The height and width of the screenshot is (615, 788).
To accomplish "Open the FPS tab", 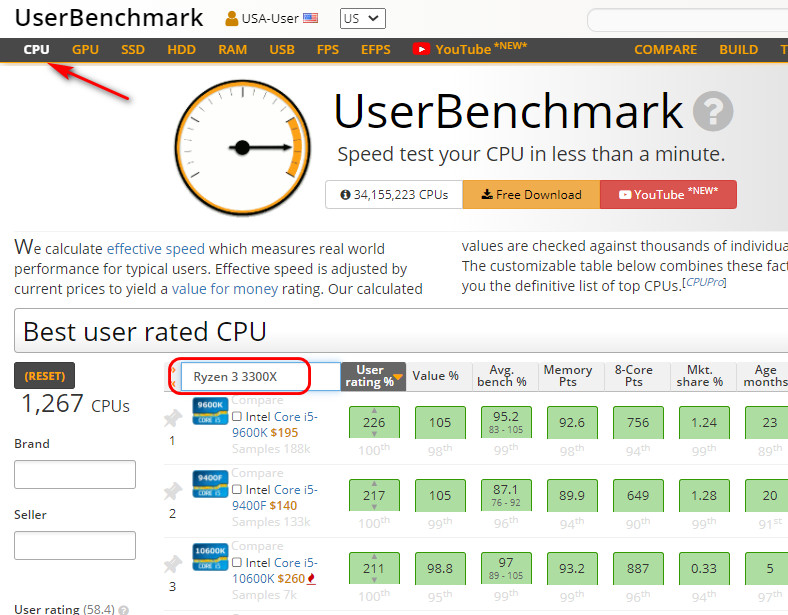I will pyautogui.click(x=328, y=50).
